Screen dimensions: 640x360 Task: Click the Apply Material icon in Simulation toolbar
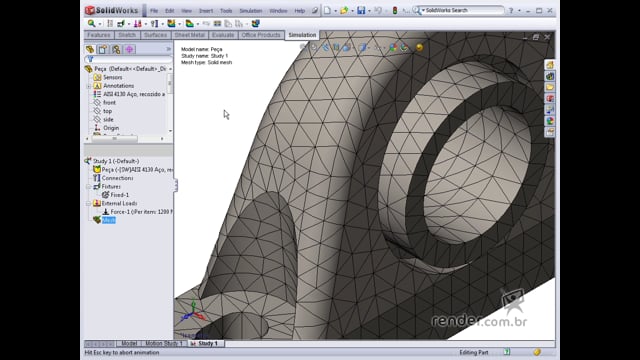pyautogui.click(x=110, y=24)
